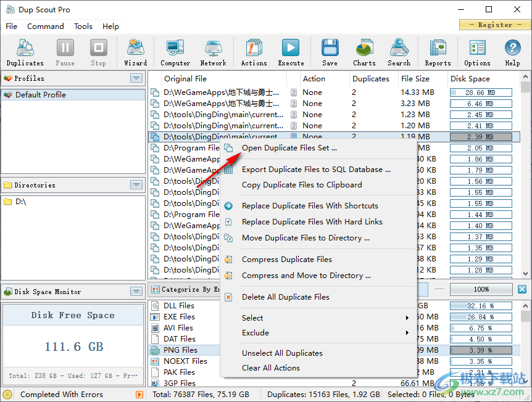Choose Move Duplicate Files to Directory
The image size is (532, 402).
(x=318, y=238)
